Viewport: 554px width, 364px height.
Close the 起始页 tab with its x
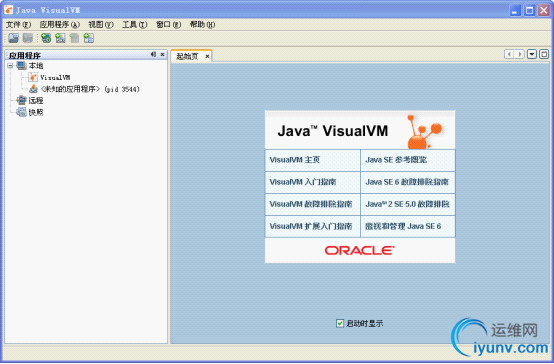click(207, 56)
